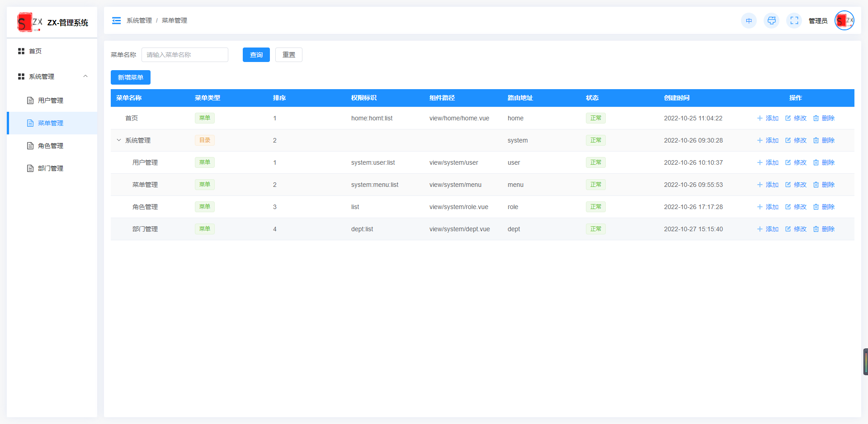Click 添加 in the 用户管理 row
The width and height of the screenshot is (868, 424).
pos(768,162)
